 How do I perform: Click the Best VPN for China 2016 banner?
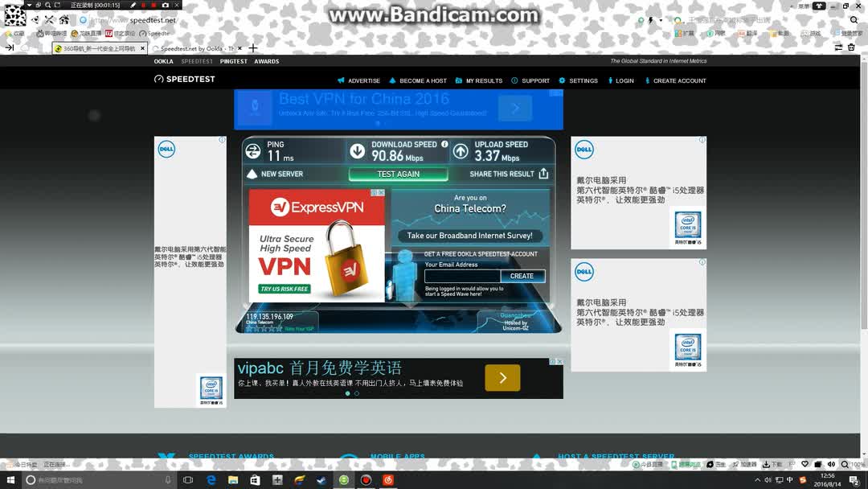pyautogui.click(x=399, y=109)
